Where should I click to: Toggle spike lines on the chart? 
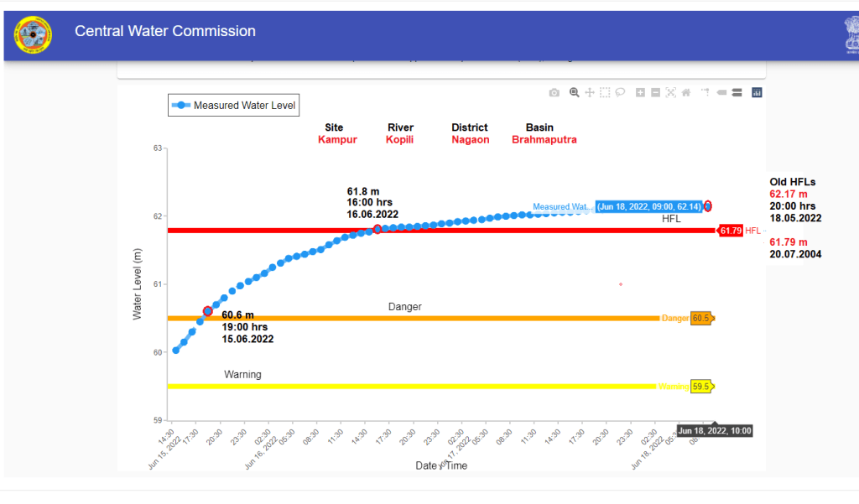705,93
